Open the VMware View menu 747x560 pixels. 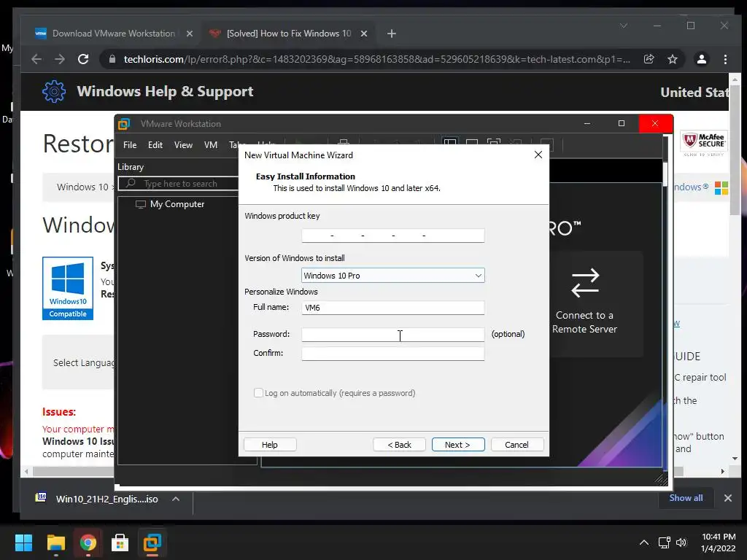[x=183, y=145]
